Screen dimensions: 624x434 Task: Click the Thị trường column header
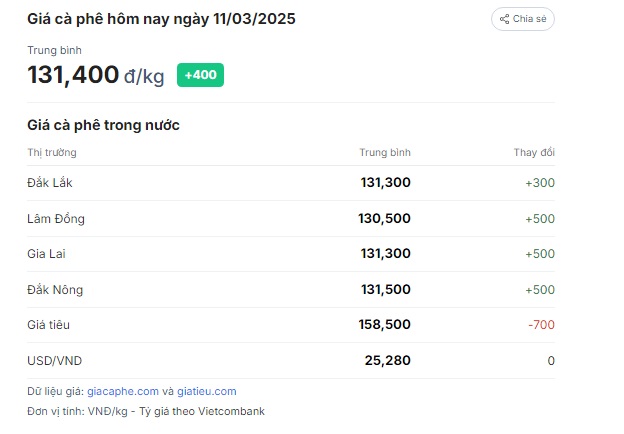52,152
